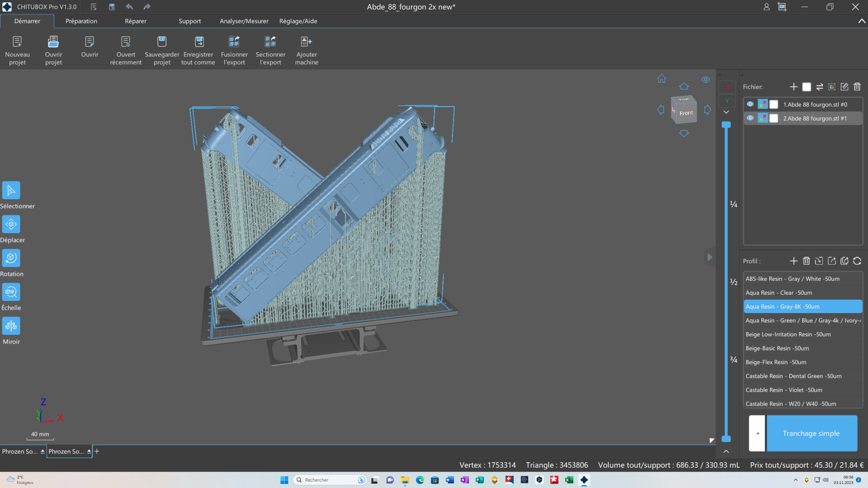Open the Support tab
The height and width of the screenshot is (488, 868).
[189, 21]
